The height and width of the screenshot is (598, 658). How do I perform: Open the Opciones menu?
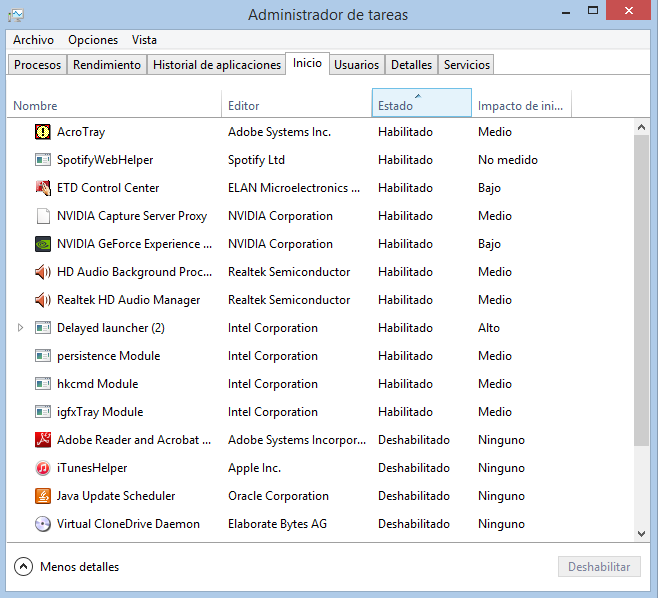click(93, 40)
